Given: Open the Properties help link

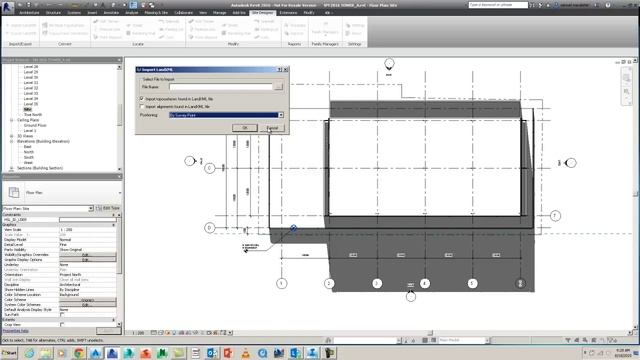Looking at the screenshot, I should tap(16, 331).
